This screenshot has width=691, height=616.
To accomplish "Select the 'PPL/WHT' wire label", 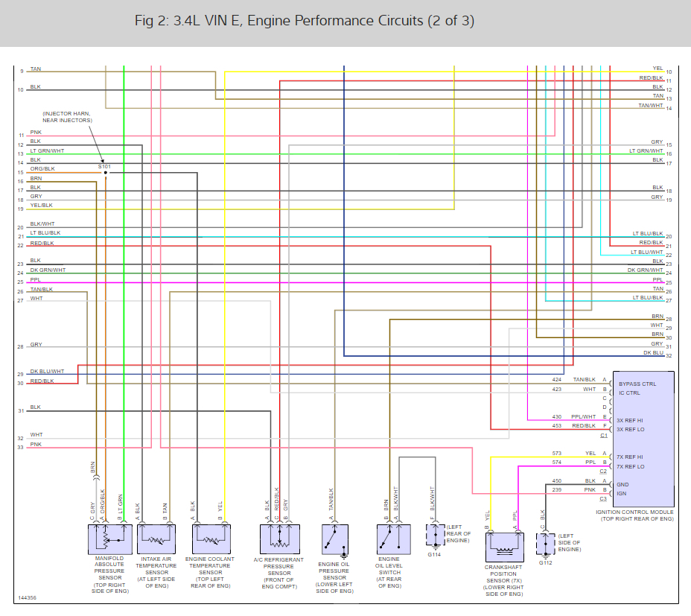I will pyautogui.click(x=583, y=416).
